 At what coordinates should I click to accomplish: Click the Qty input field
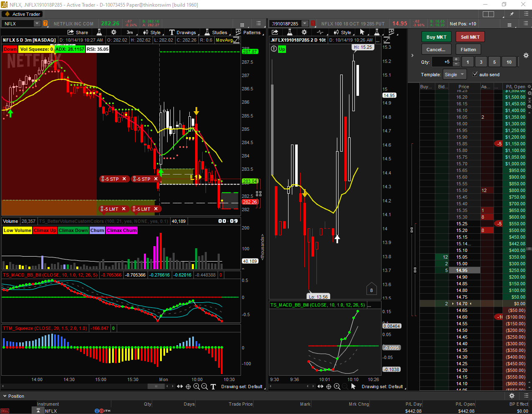[x=442, y=62]
